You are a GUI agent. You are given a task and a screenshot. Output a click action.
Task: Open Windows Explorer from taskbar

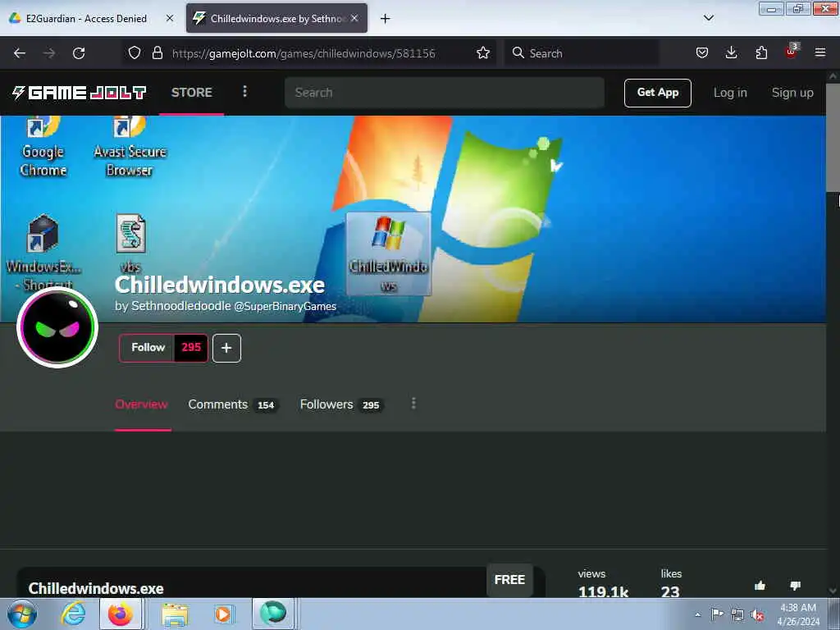176,614
